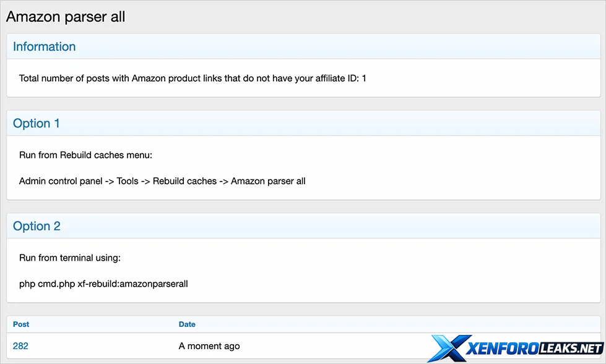Click "Rebuild caches" in the path after Tools
Viewport: 606px width, 364px height.
(184, 181)
